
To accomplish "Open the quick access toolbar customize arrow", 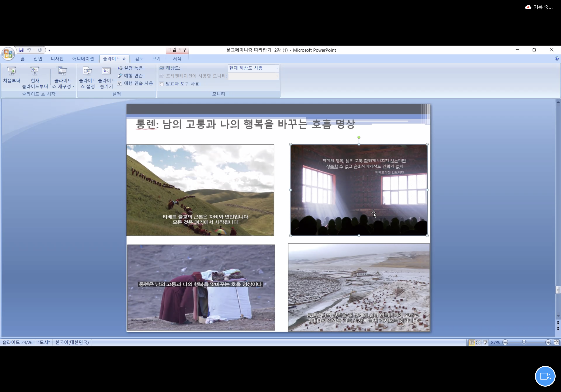I will 49,50.
